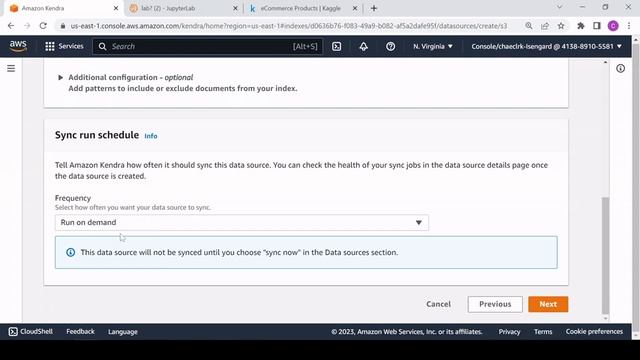Click the Next button

(548, 304)
